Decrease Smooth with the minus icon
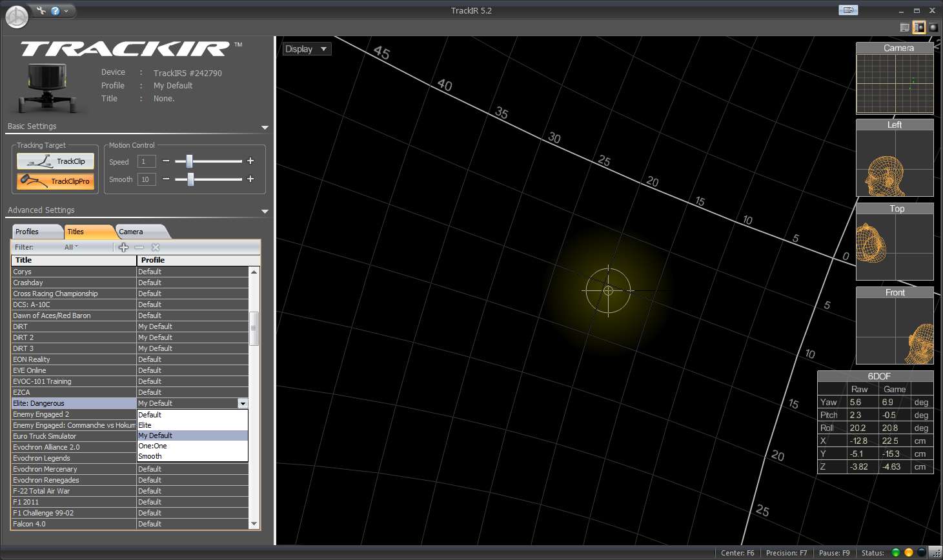 tap(166, 179)
